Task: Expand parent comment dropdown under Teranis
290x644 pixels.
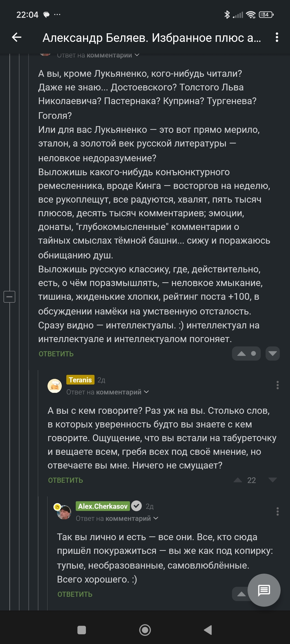Action: tap(146, 392)
